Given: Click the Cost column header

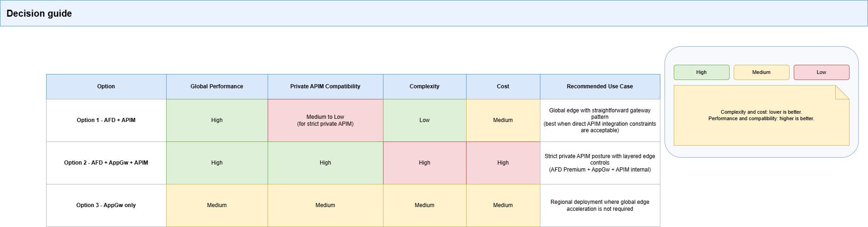Looking at the screenshot, I should (x=503, y=86).
